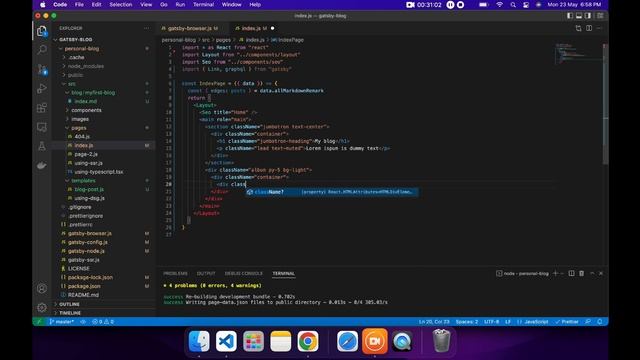Open the customize layout button in title bar
Image resolution: width=640 pixels, height=360 pixels.
pyautogui.click(x=600, y=16)
